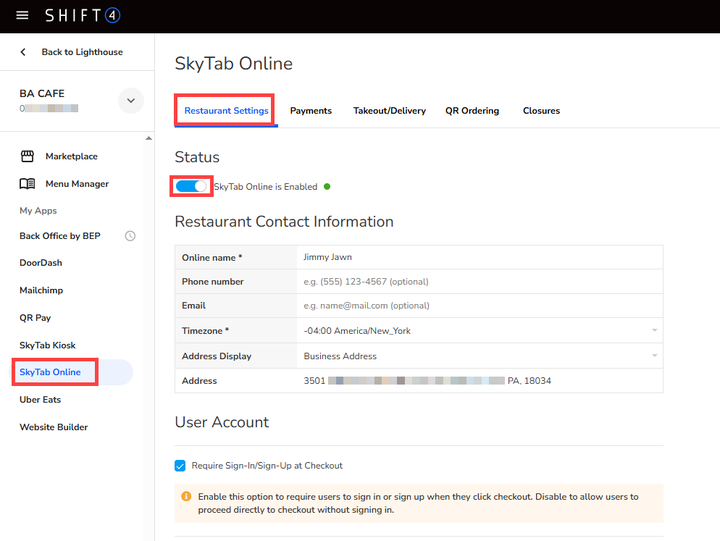This screenshot has height=541, width=720.
Task: Open the hamburger menu icon
Action: [22, 16]
